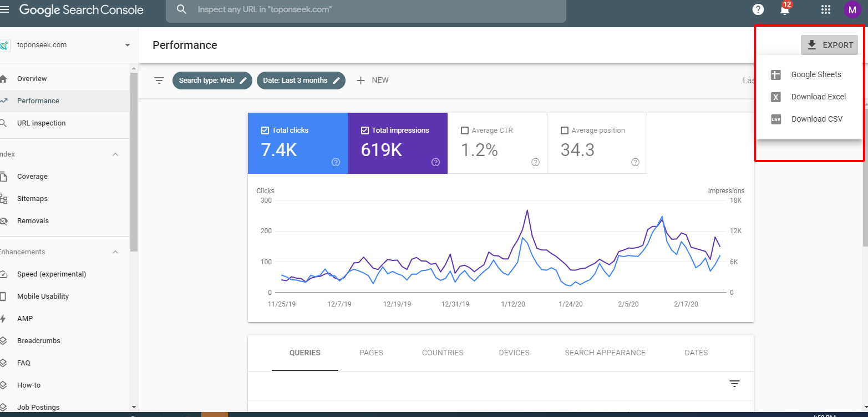This screenshot has height=417, width=868.
Task: Open notifications bell with 12 alerts
Action: click(x=784, y=9)
